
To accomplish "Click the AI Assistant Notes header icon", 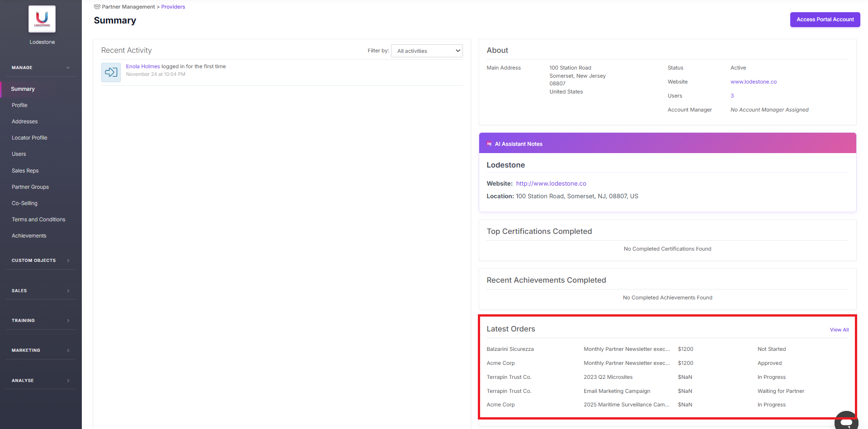I will click(490, 143).
